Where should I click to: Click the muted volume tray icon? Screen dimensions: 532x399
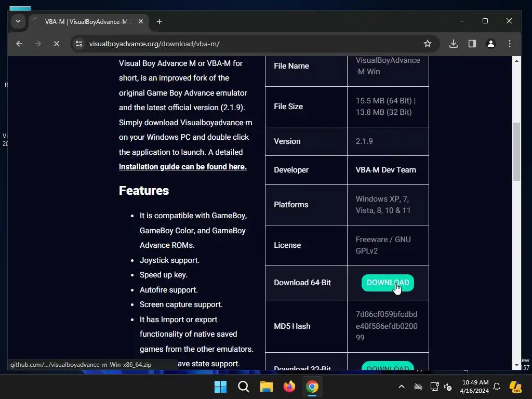[448, 387]
